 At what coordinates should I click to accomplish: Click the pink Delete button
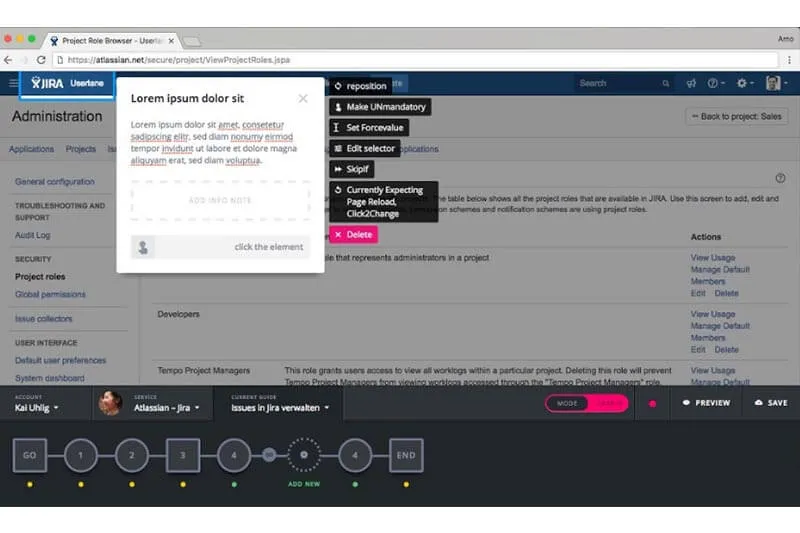(x=354, y=235)
